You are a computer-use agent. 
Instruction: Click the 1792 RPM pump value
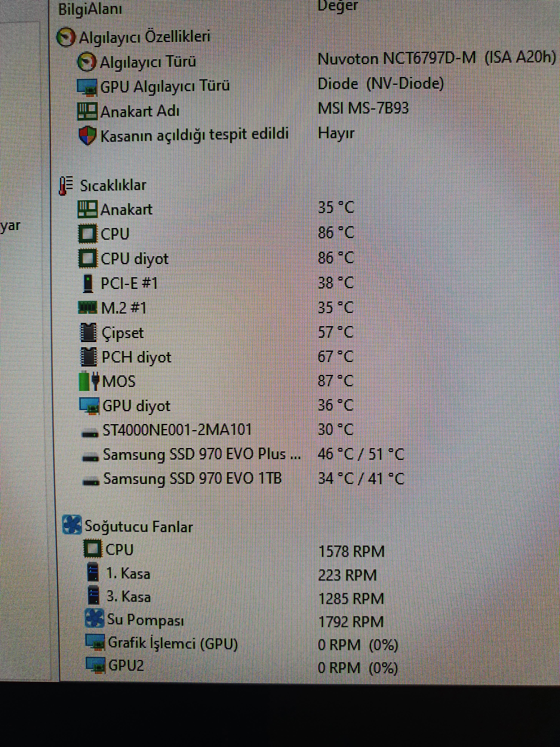pyautogui.click(x=351, y=621)
